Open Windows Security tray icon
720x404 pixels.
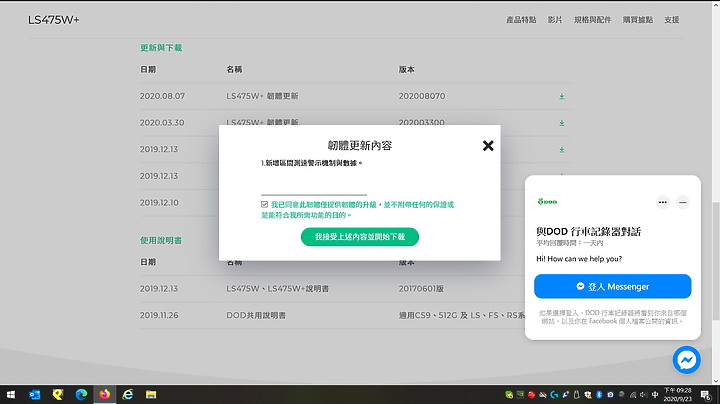(588, 394)
